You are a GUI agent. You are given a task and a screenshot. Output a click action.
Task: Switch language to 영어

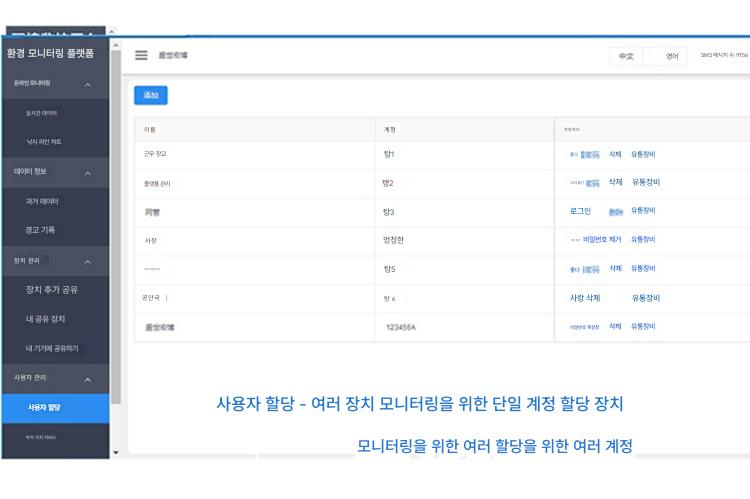coord(672,57)
